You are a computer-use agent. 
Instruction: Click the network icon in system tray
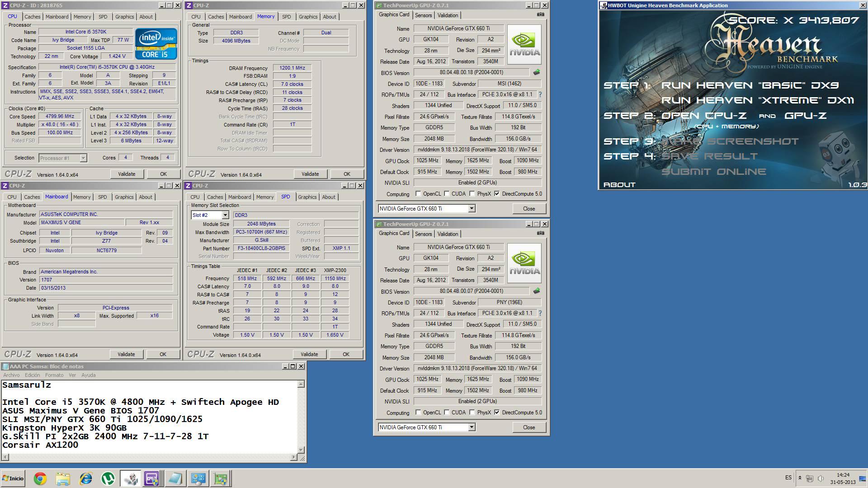tap(810, 478)
